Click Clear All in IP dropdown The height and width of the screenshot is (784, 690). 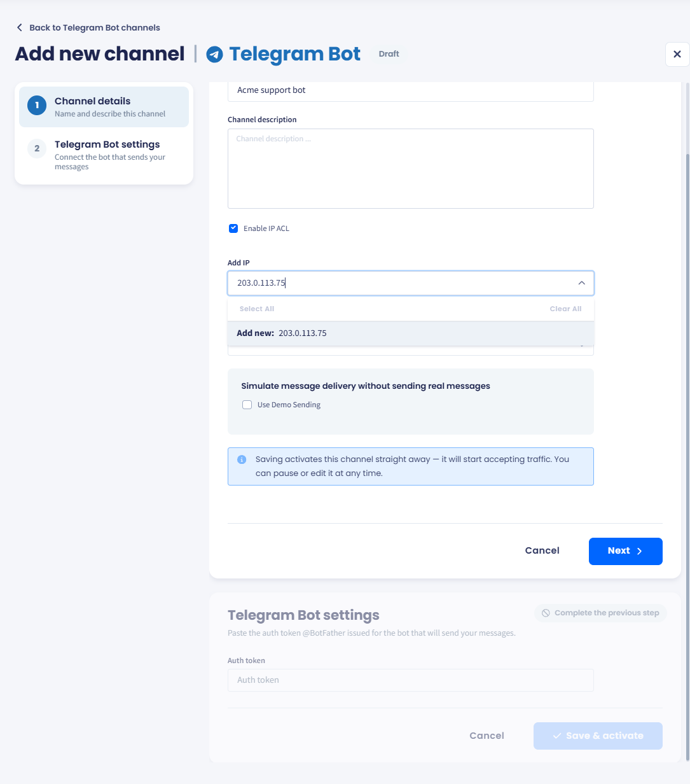566,309
